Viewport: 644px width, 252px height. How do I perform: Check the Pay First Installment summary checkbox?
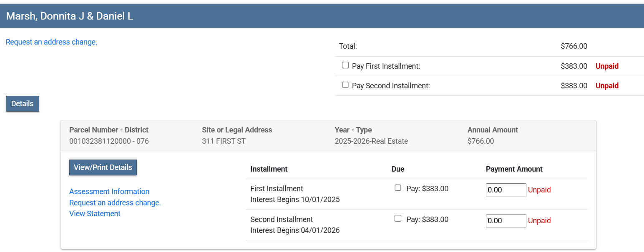tap(345, 65)
